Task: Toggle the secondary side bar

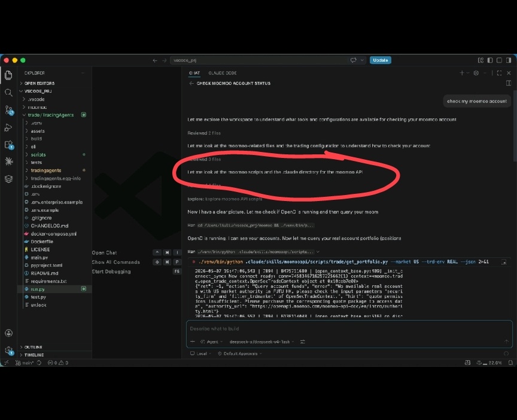Action: [x=509, y=60]
